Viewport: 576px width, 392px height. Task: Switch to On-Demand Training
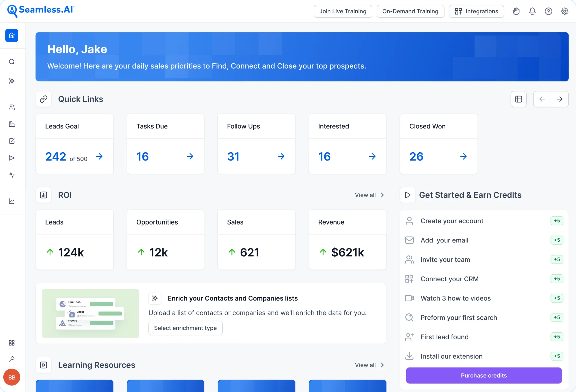pos(410,11)
